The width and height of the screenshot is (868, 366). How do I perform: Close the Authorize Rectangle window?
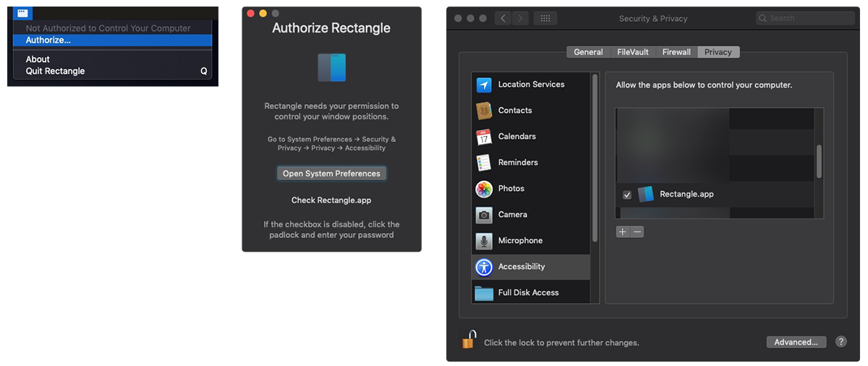(x=251, y=14)
